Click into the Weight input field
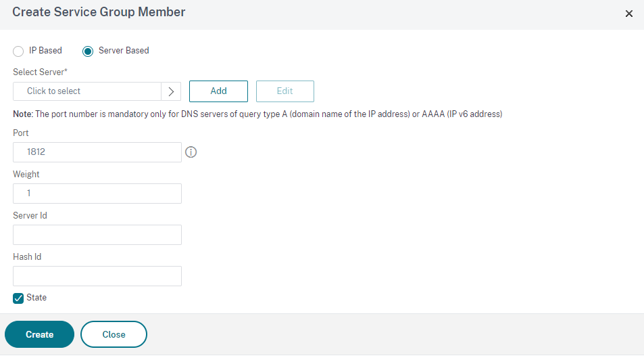Image resolution: width=644 pixels, height=360 pixels. click(x=97, y=194)
